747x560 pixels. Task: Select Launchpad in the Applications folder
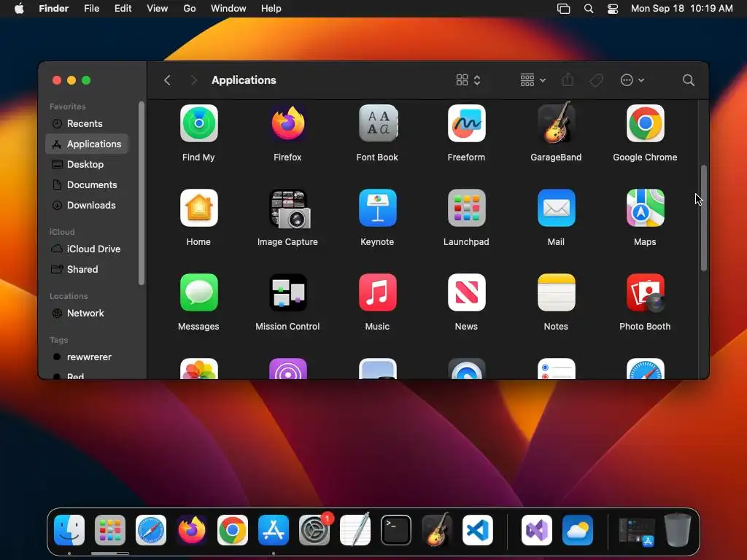[466, 208]
